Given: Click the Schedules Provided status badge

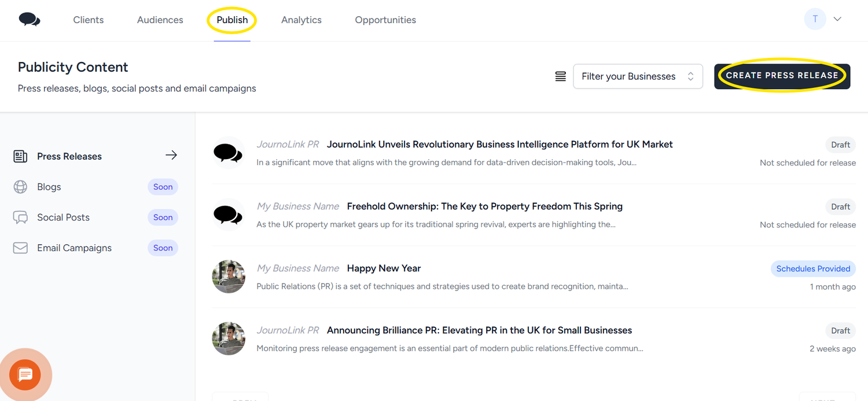Looking at the screenshot, I should point(813,268).
